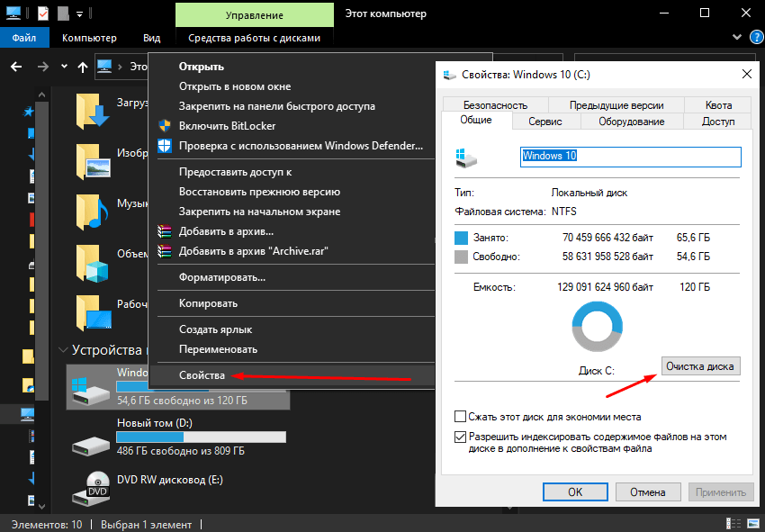765x532 pixels.
Task: Click the Новый том (D:) usage bar
Action: coord(201,437)
